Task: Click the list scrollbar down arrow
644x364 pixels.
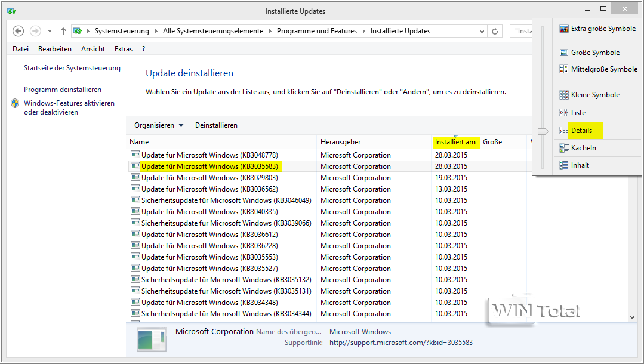Action: 632,317
